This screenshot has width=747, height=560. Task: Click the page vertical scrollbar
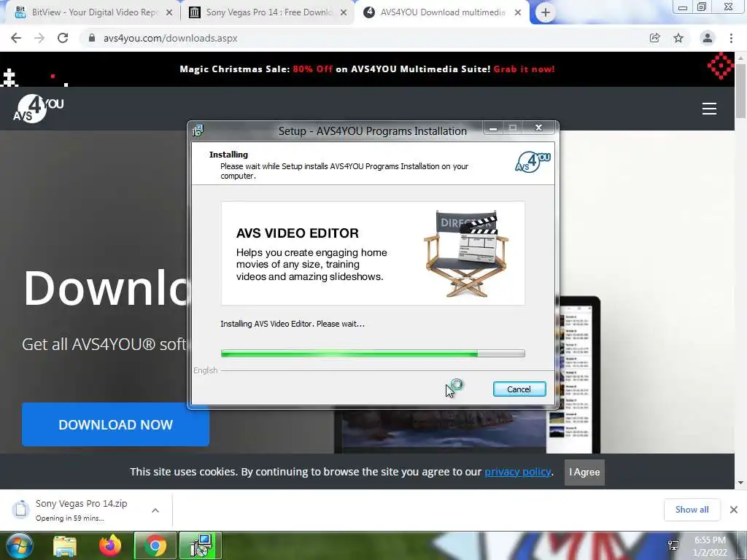741,90
